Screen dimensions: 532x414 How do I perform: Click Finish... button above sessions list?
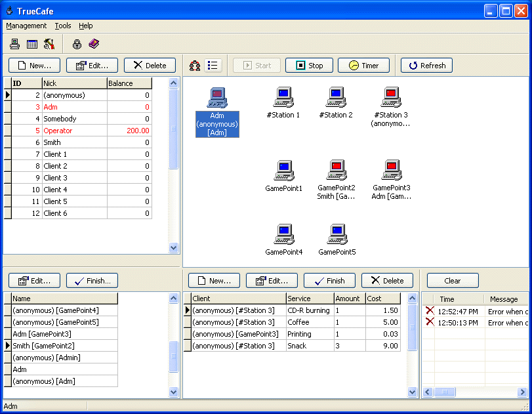coord(92,281)
